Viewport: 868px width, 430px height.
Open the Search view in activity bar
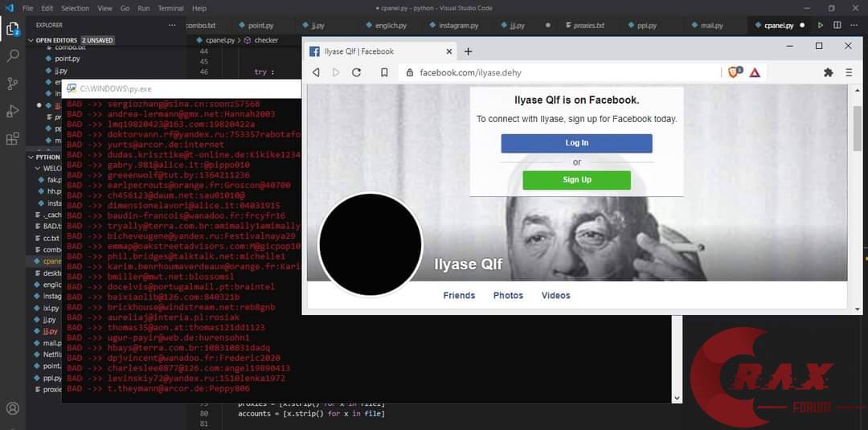pos(12,56)
